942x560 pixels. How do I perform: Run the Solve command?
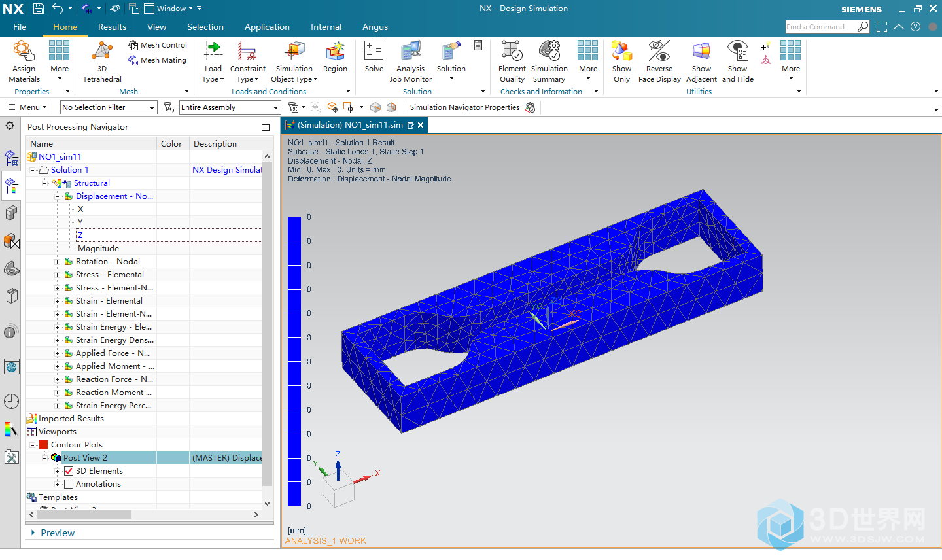point(374,58)
